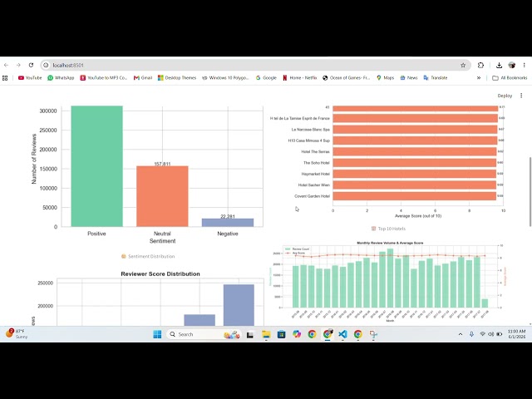Open the Maps bookmark
This screenshot has width=532, height=399.
[x=386, y=77]
